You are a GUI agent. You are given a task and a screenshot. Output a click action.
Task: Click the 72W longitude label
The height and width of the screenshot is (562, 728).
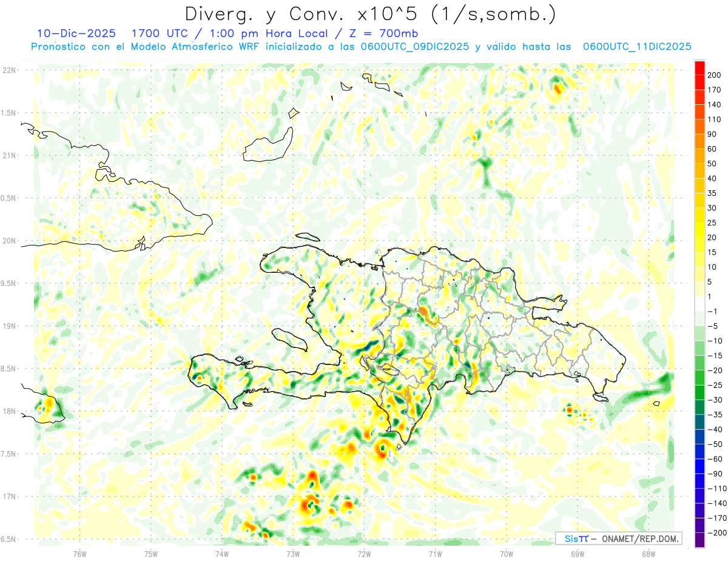pyautogui.click(x=364, y=554)
